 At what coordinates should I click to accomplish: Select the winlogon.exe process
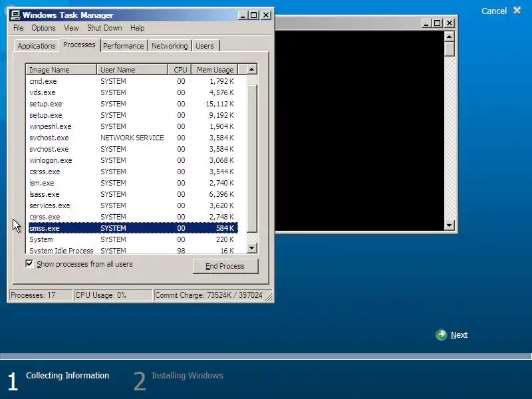133,160
